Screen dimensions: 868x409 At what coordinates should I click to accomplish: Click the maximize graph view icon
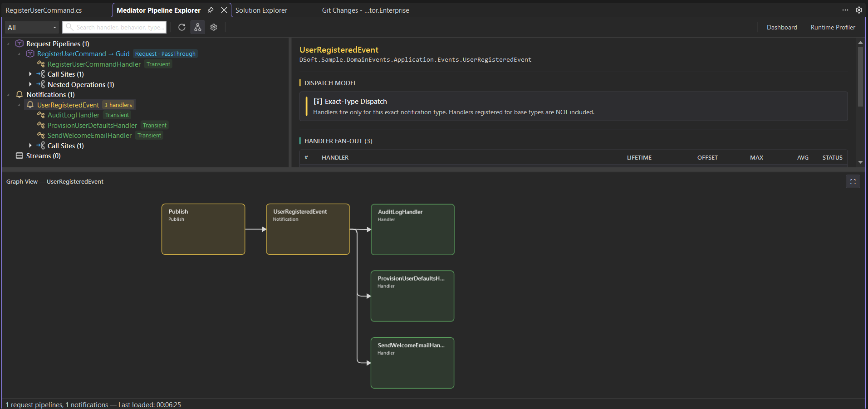coord(853,181)
